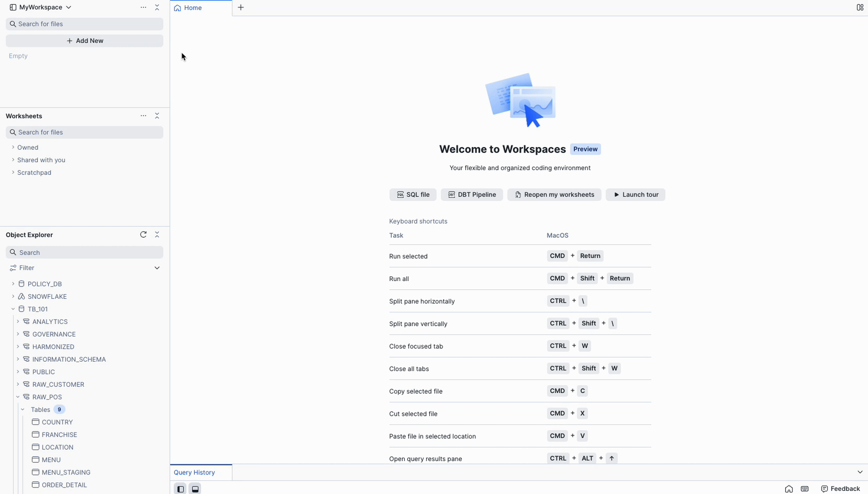This screenshot has height=494, width=868.
Task: Open a new tab with the plus button
Action: [x=241, y=7]
